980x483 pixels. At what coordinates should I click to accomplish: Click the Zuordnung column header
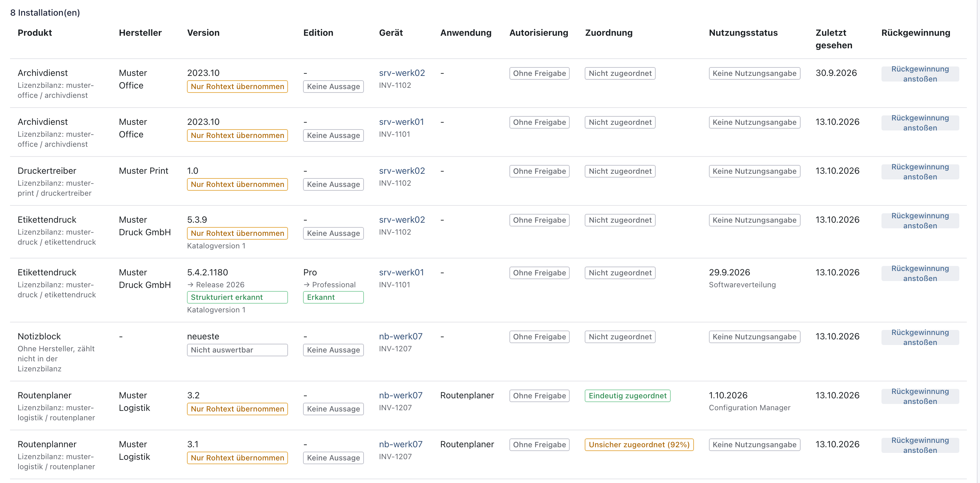pyautogui.click(x=609, y=33)
